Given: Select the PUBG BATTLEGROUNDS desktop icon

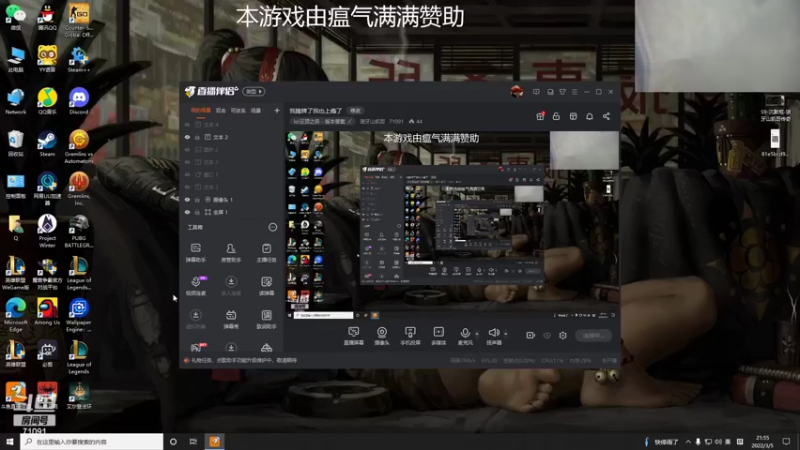Looking at the screenshot, I should (79, 231).
